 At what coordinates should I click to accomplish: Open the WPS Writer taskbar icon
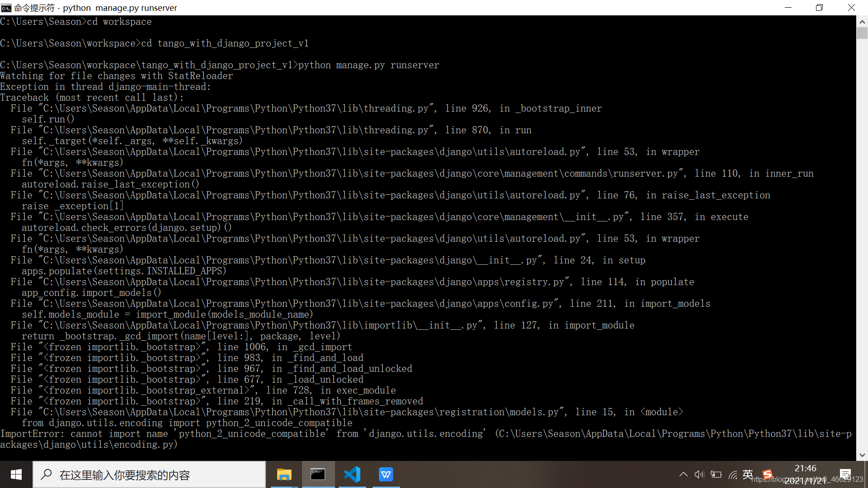click(x=386, y=474)
